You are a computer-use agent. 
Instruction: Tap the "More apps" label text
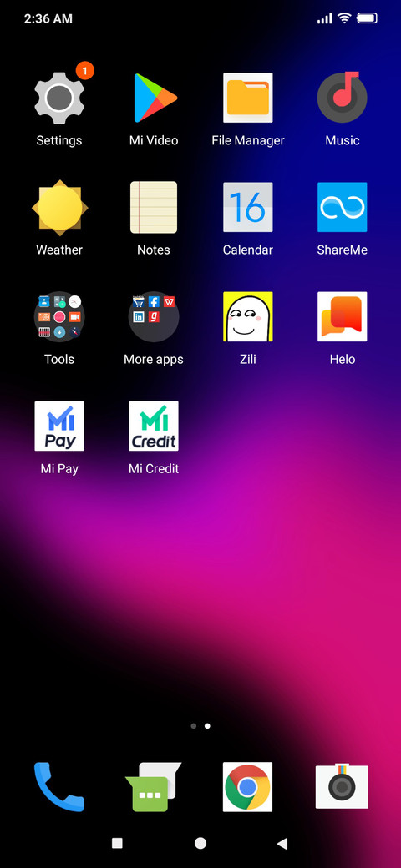click(154, 360)
